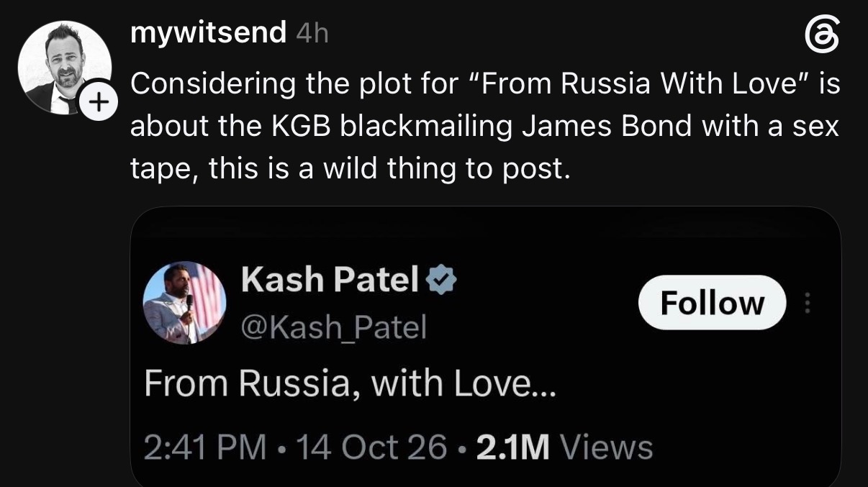
Task: Open the mywitsend profile photo
Action: pyautogui.click(x=64, y=68)
